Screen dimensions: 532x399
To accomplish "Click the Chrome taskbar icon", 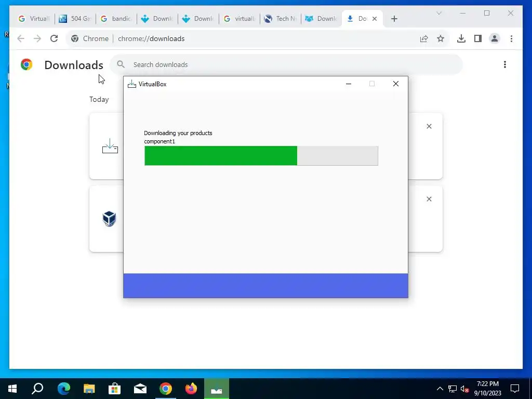I will pos(166,389).
